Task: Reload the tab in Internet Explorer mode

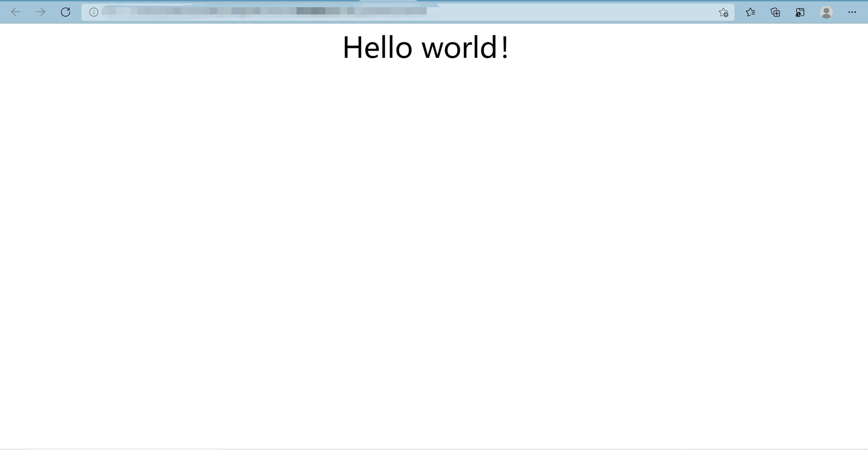Action: (x=800, y=12)
